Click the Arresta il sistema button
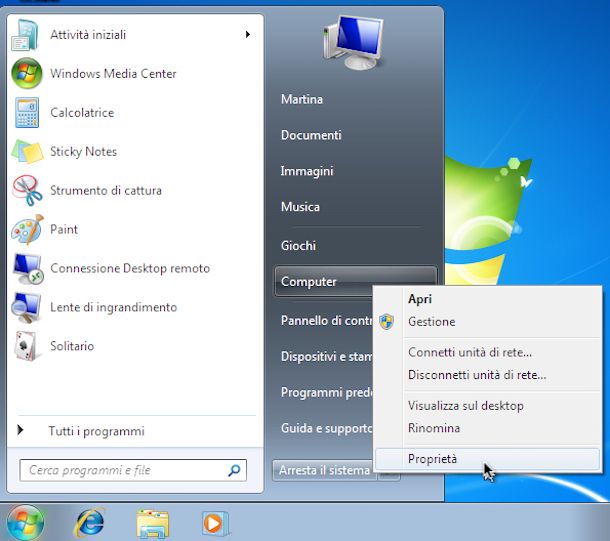This screenshot has width=610, height=541. coord(324,470)
